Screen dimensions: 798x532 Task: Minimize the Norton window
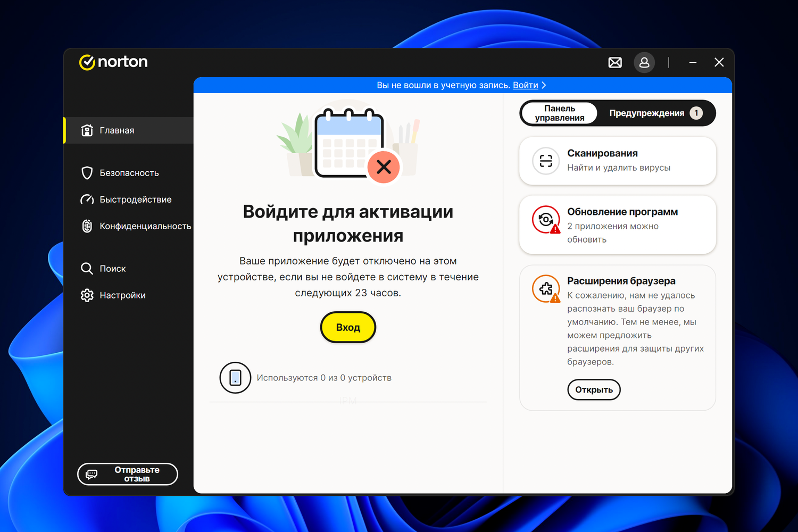pos(693,63)
